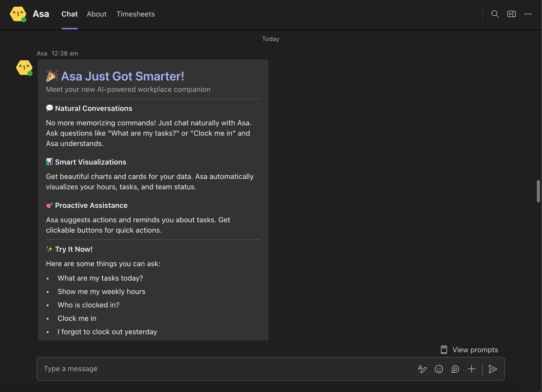The height and width of the screenshot is (392, 542).
Task: Open the chat in a side pane
Action: pyautogui.click(x=511, y=14)
